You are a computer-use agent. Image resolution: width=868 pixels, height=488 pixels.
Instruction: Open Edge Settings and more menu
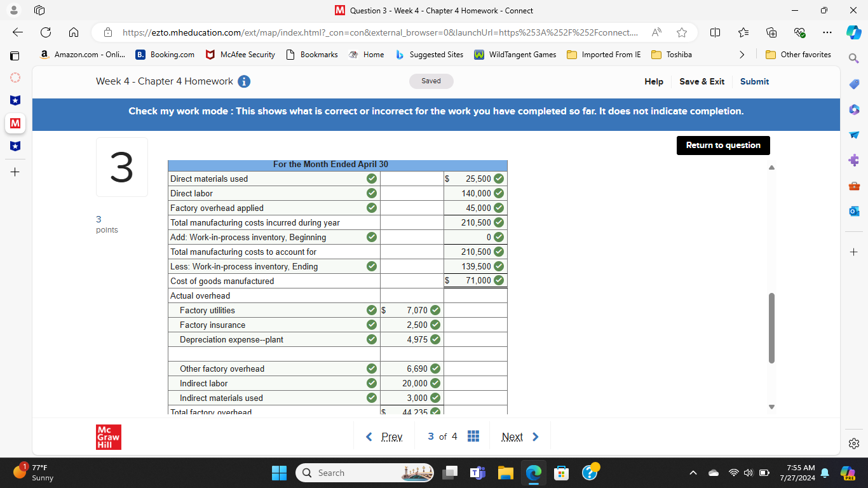(x=827, y=32)
